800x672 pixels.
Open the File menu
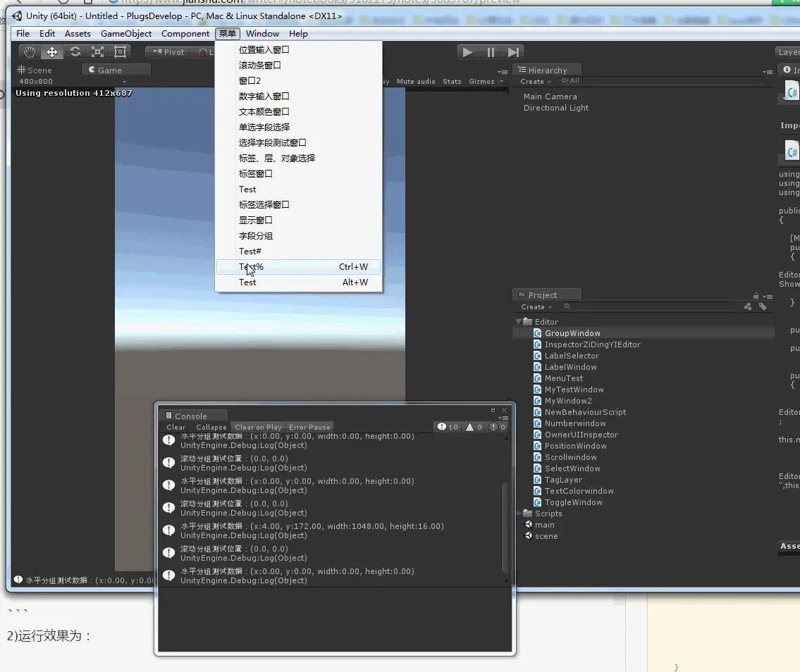pyautogui.click(x=23, y=34)
